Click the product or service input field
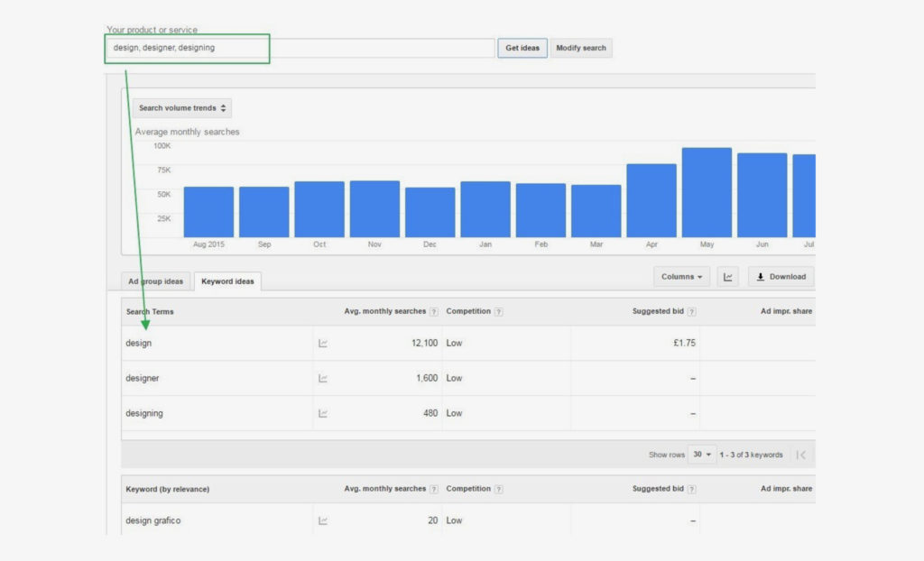 300,49
